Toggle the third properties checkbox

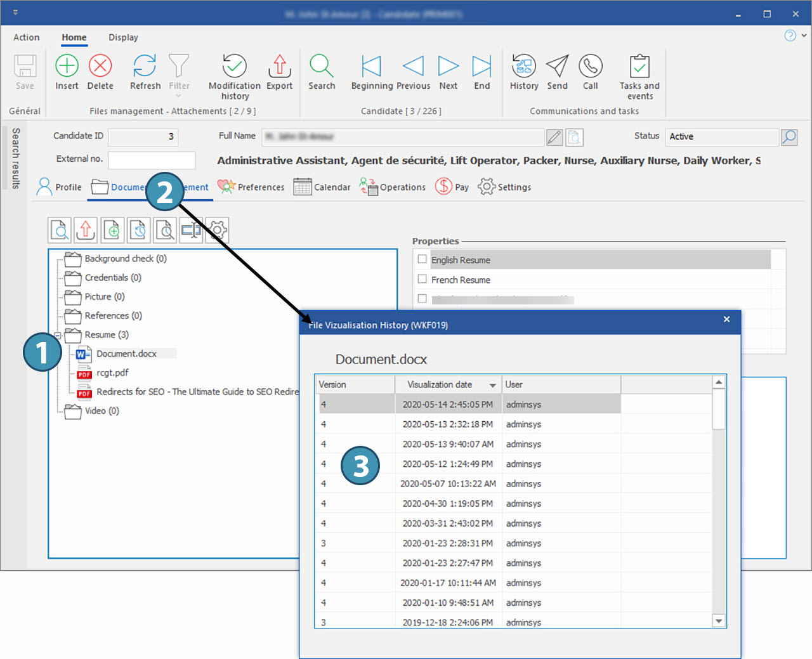pyautogui.click(x=422, y=299)
